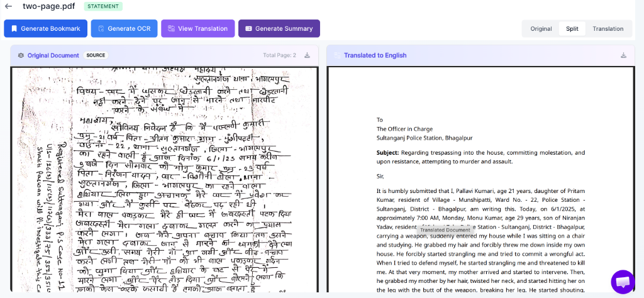Click the 'Translated Document' tooltip label
The width and height of the screenshot is (644, 298).
pyautogui.click(x=445, y=230)
